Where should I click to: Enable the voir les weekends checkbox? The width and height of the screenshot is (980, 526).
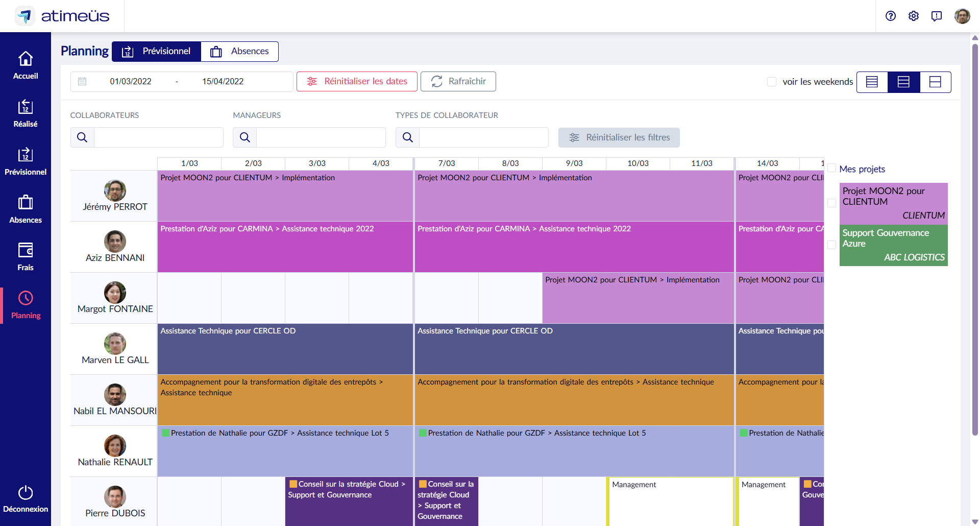tap(771, 82)
